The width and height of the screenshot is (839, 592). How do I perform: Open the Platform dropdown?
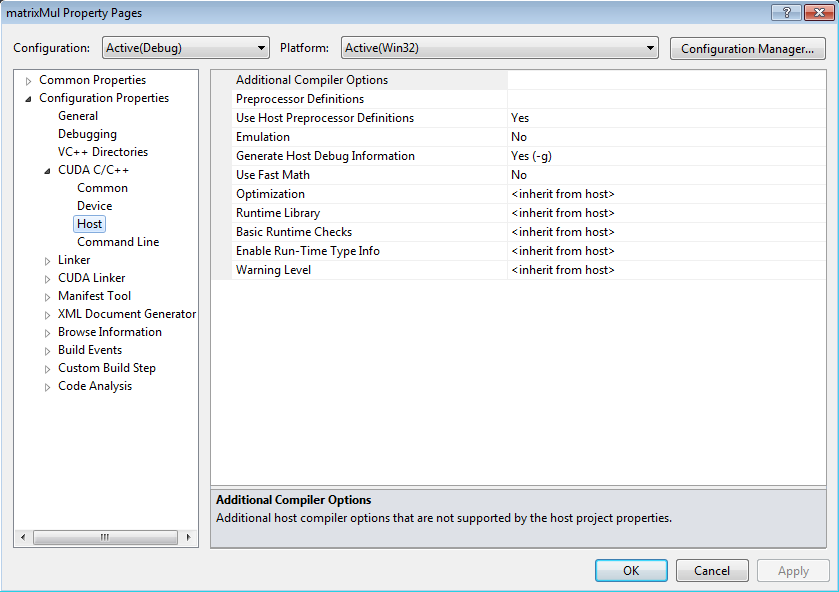click(499, 48)
